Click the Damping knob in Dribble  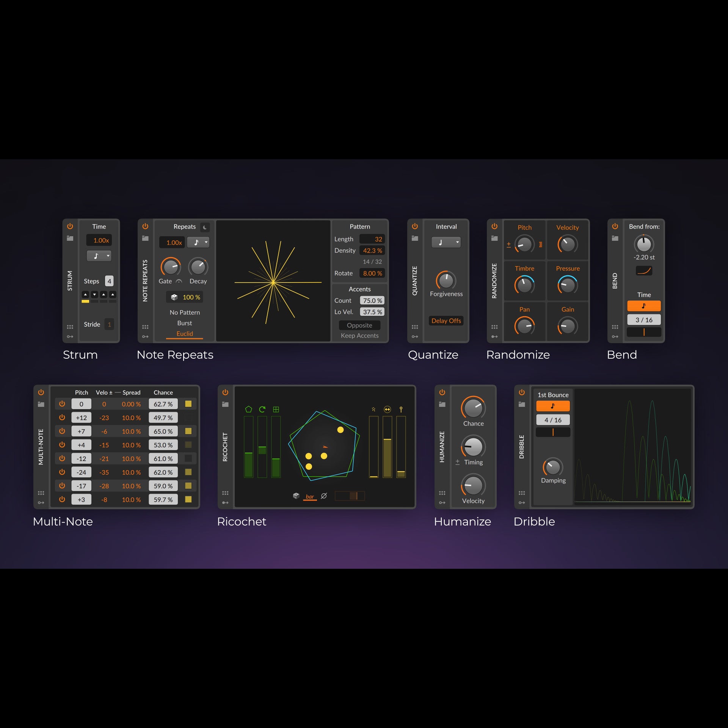pos(553,467)
